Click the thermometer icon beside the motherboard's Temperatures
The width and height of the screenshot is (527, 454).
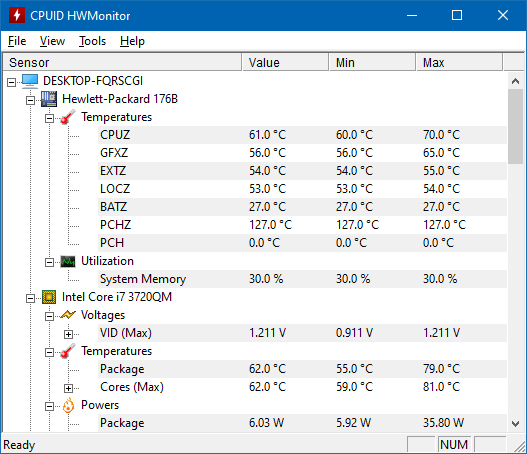pyautogui.click(x=68, y=117)
